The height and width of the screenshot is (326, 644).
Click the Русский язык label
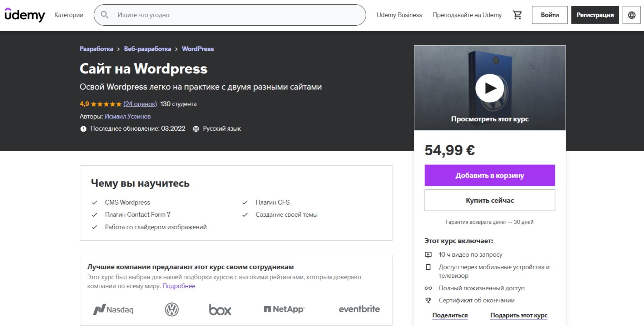pos(222,129)
